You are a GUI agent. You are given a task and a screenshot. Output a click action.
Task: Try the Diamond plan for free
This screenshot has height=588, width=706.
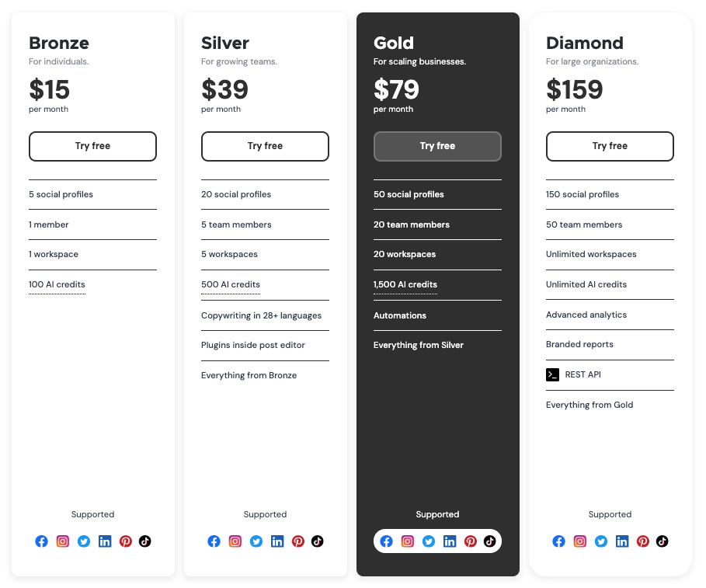click(x=610, y=146)
